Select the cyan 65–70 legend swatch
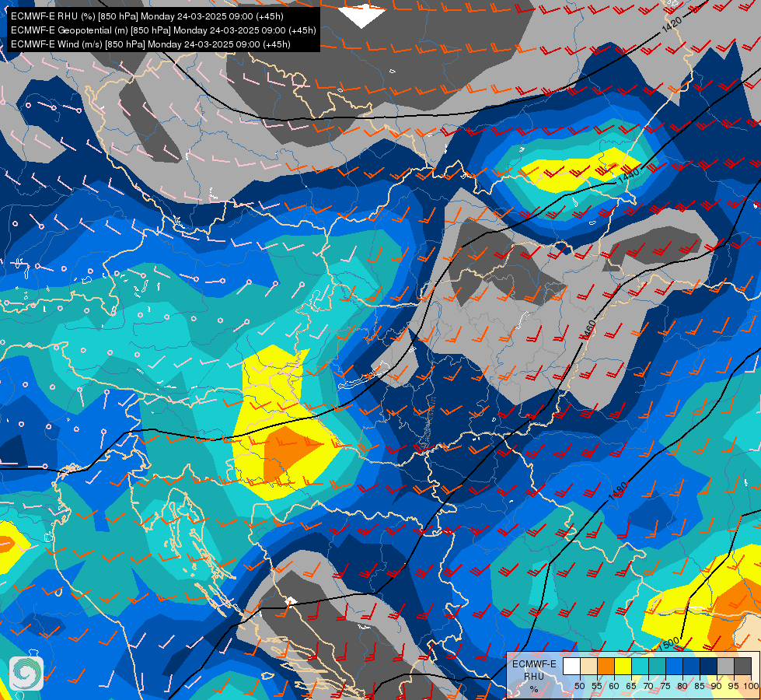This screenshot has width=761, height=700. (641, 666)
